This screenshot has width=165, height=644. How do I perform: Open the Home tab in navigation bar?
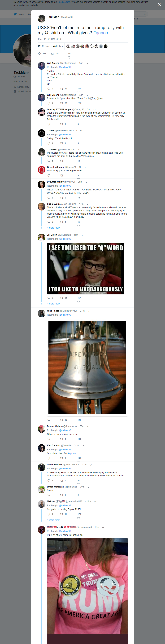(21, 14)
